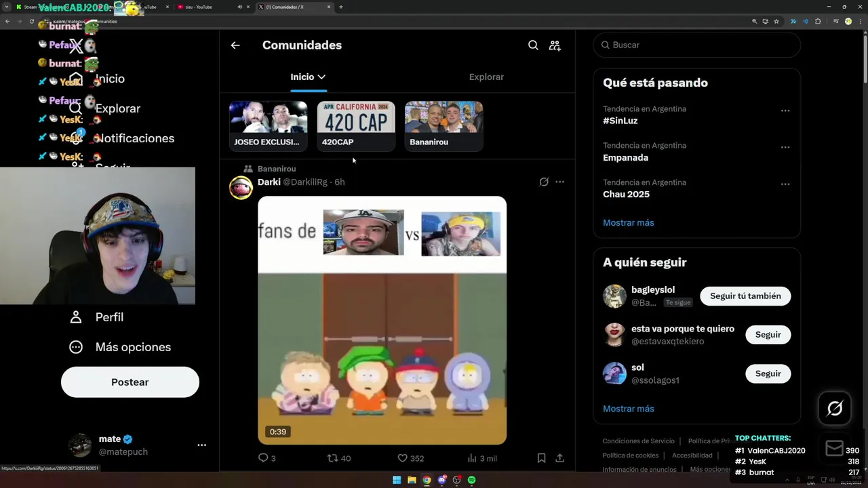Open the community search magnifier icon

pos(533,45)
